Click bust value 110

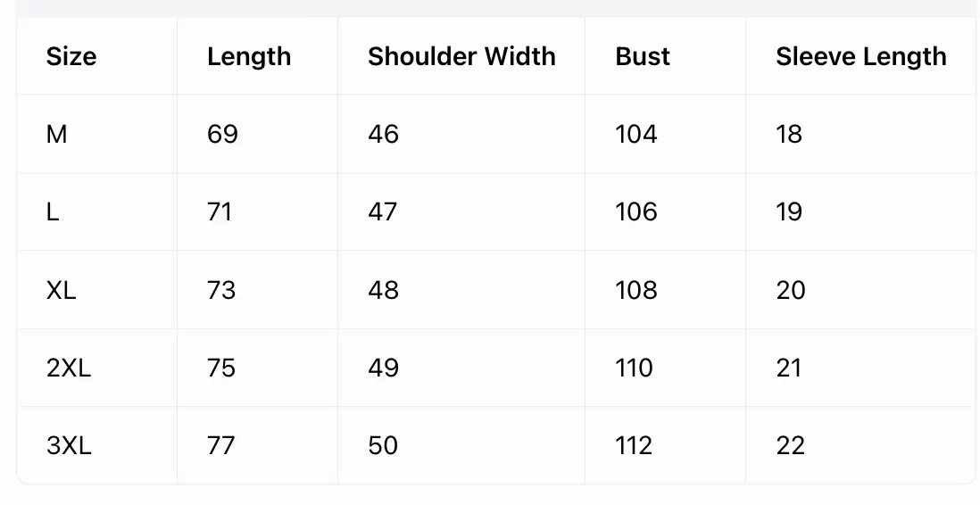tap(635, 368)
